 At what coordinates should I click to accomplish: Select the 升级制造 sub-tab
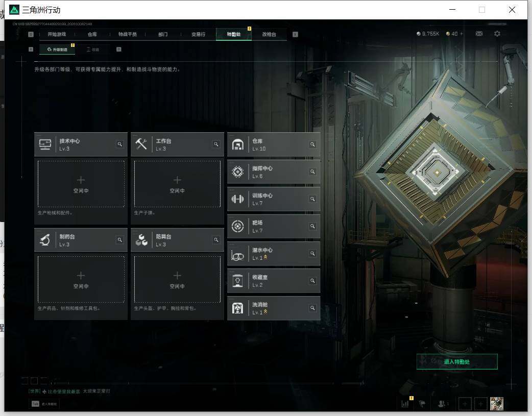click(57, 50)
